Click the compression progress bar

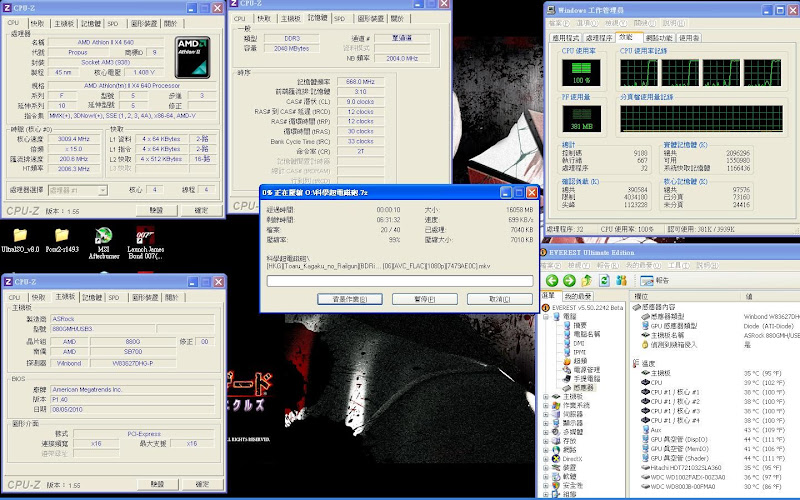pos(400,281)
